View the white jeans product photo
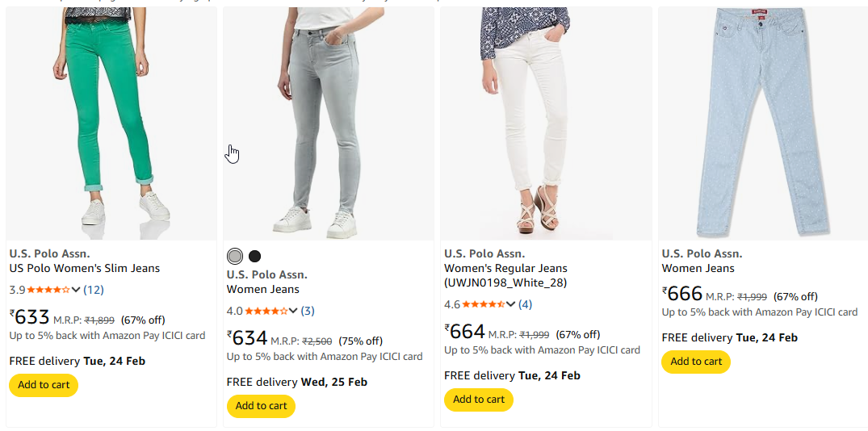This screenshot has height=431, width=868. tap(546, 121)
